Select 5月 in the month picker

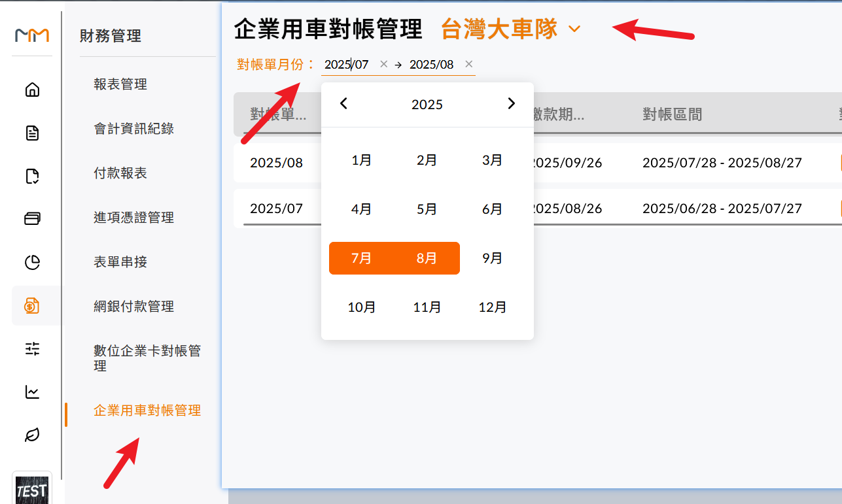click(427, 209)
